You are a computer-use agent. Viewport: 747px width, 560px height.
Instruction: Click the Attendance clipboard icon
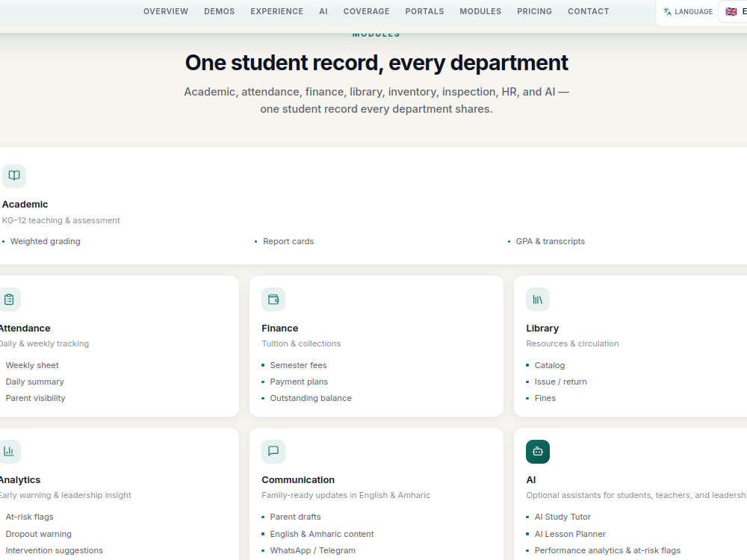click(x=9, y=299)
